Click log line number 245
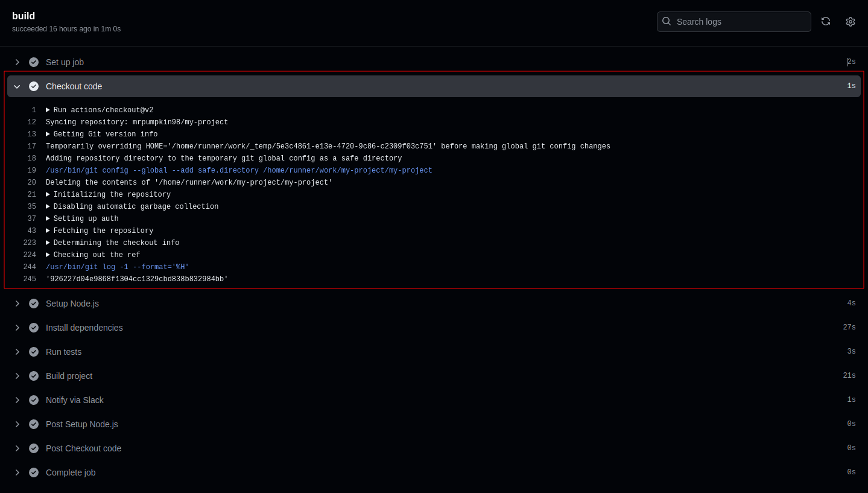 click(30, 279)
